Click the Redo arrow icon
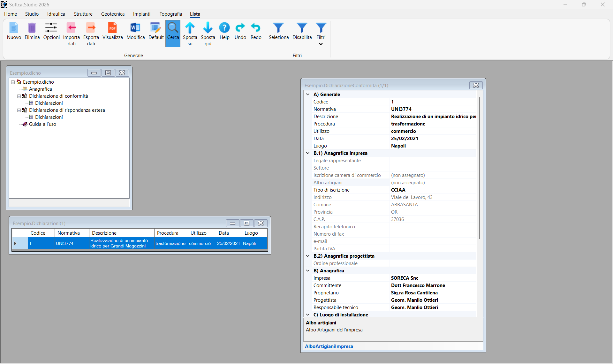This screenshot has height=364, width=613. 256,28
